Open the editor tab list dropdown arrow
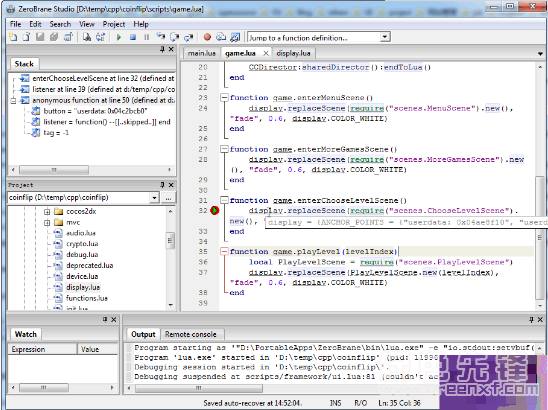 [540, 54]
